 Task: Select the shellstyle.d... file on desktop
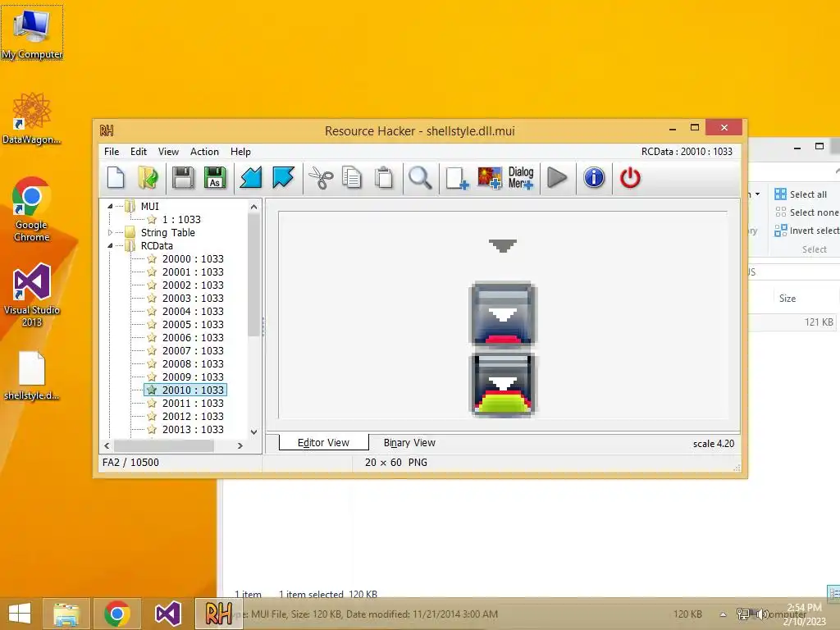click(32, 376)
